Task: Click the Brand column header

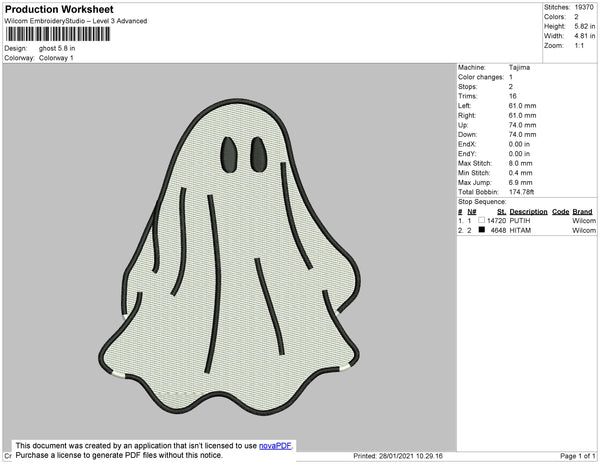Action: 583,212
